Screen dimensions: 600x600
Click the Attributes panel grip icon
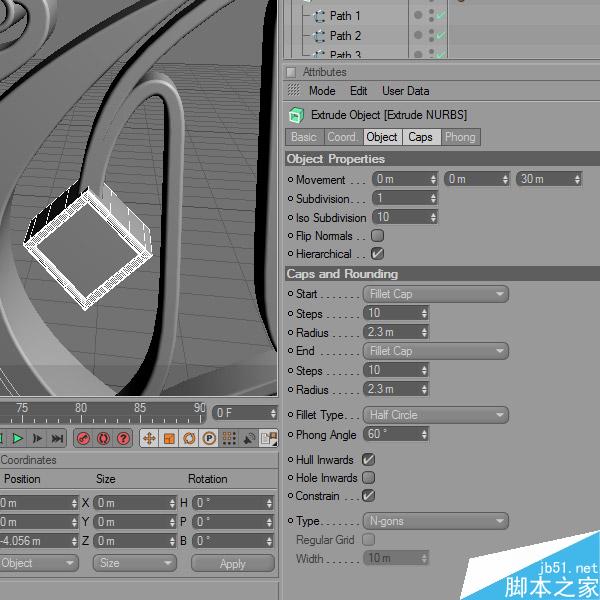pyautogui.click(x=291, y=72)
